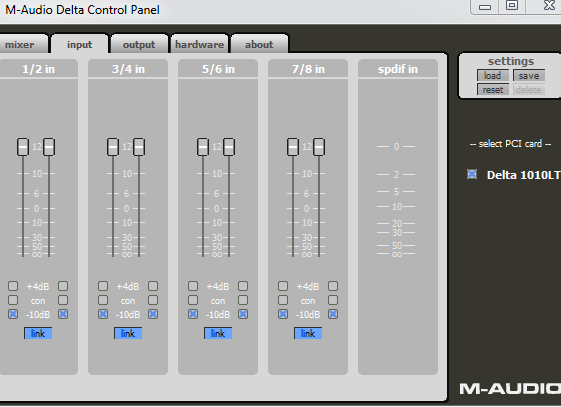The width and height of the screenshot is (561, 407).
Task: Enable right +4dB checkbox for 1/2 in
Action: tap(63, 286)
